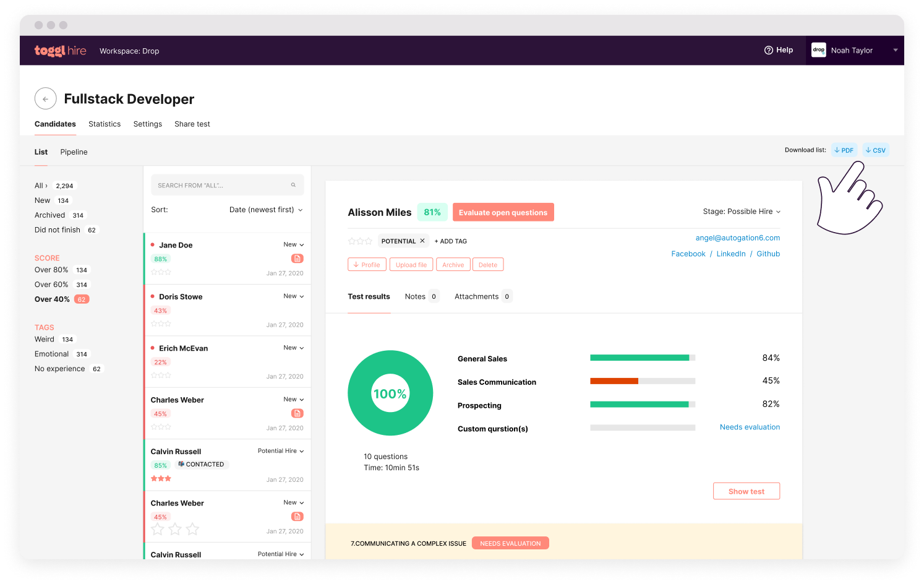
Task: Filter by Archived candidates
Action: tap(61, 215)
